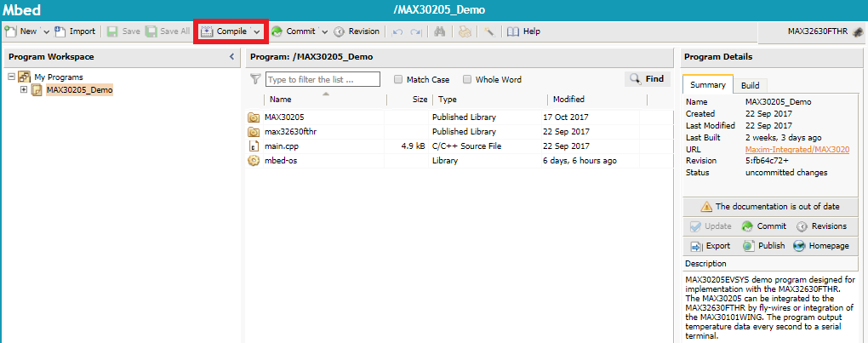Select the mbed-os library row
The image size is (868, 343).
458,160
